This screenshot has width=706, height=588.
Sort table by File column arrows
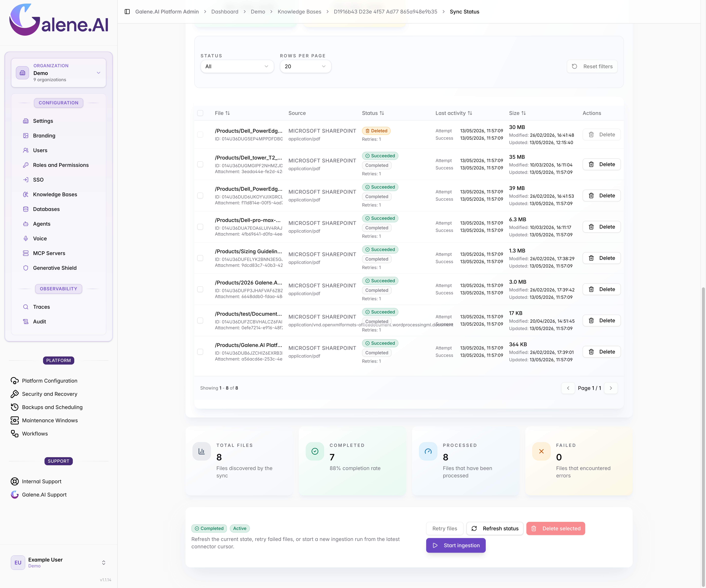228,113
